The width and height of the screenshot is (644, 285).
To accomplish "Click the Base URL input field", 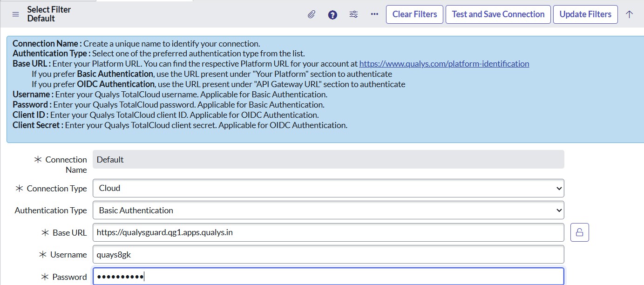I will [x=328, y=232].
